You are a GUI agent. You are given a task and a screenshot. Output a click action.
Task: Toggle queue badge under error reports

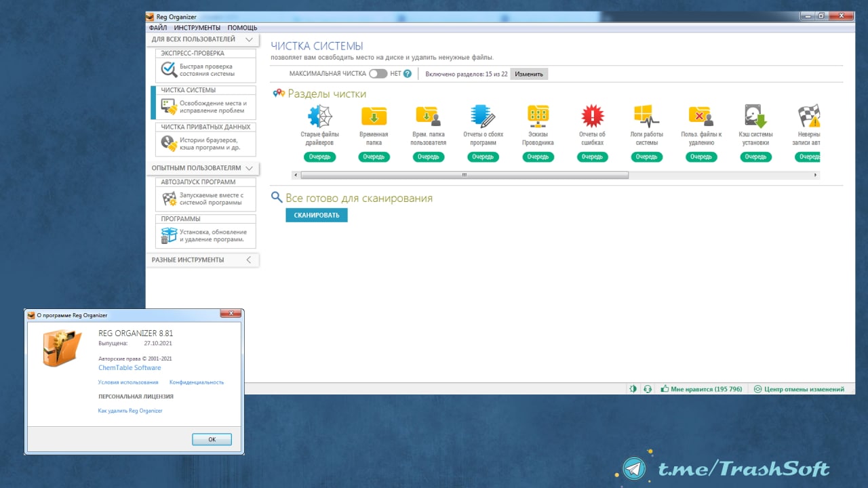point(592,157)
